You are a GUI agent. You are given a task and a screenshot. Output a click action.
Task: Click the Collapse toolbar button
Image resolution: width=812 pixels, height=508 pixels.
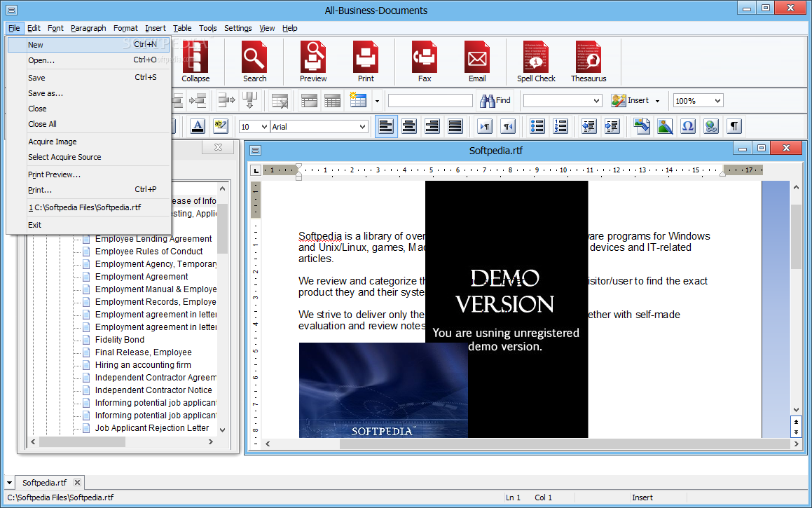(195, 62)
